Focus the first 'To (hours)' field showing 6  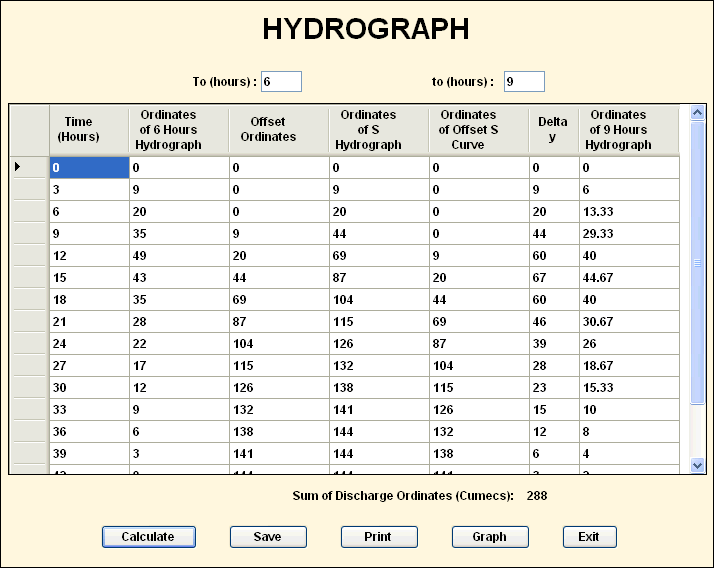pyautogui.click(x=281, y=82)
